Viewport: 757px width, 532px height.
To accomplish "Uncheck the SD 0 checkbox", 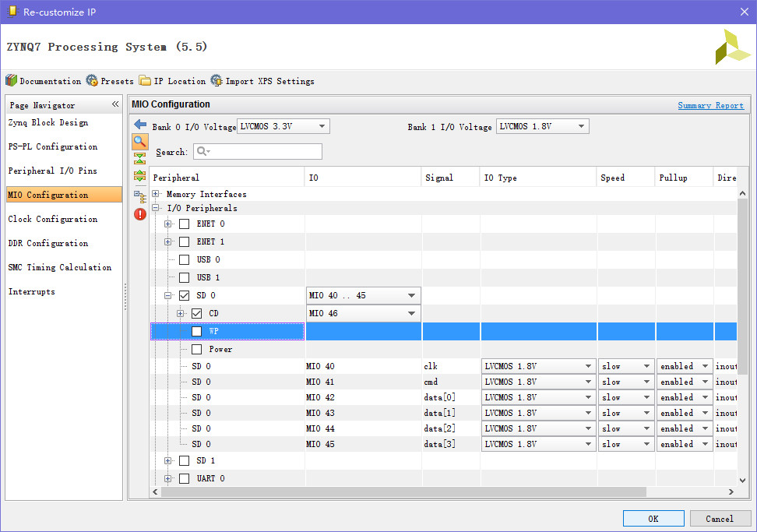I will click(184, 295).
